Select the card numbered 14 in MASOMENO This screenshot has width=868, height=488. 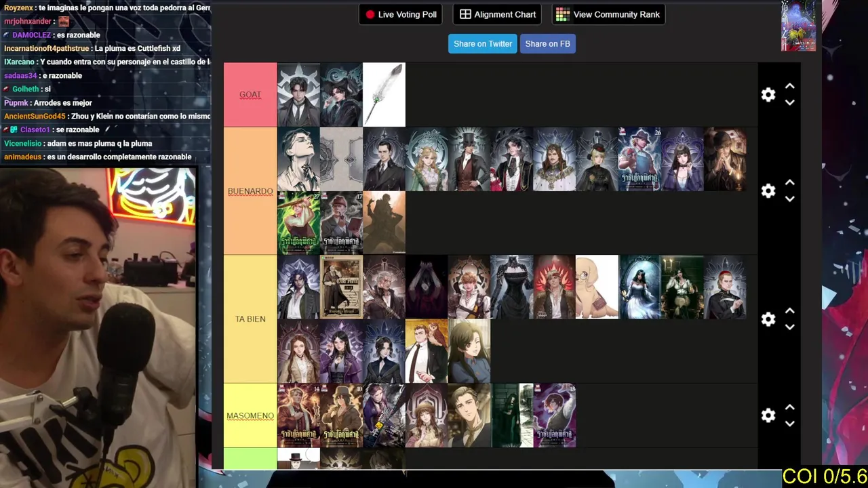coord(298,415)
